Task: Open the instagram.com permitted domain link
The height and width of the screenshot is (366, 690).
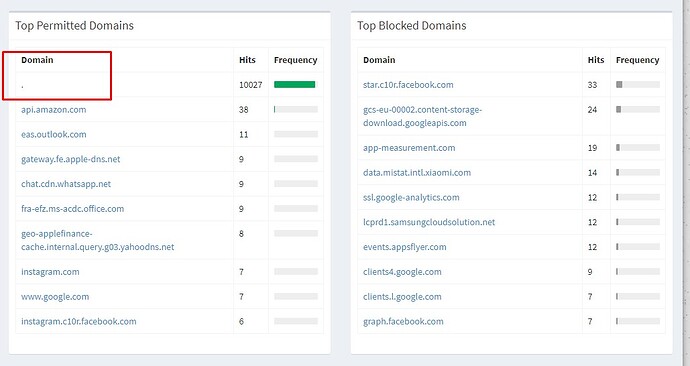Action: click(50, 272)
